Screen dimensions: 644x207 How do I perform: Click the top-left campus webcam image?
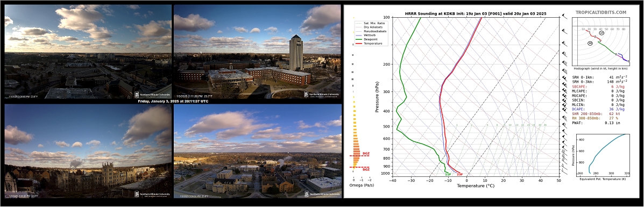[x=88, y=52]
